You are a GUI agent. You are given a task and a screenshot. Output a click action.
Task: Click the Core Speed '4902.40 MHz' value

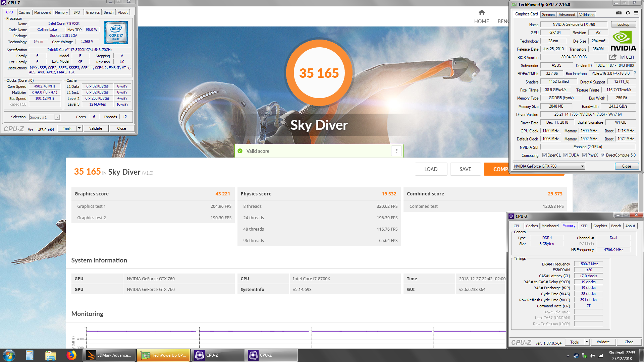click(x=45, y=86)
